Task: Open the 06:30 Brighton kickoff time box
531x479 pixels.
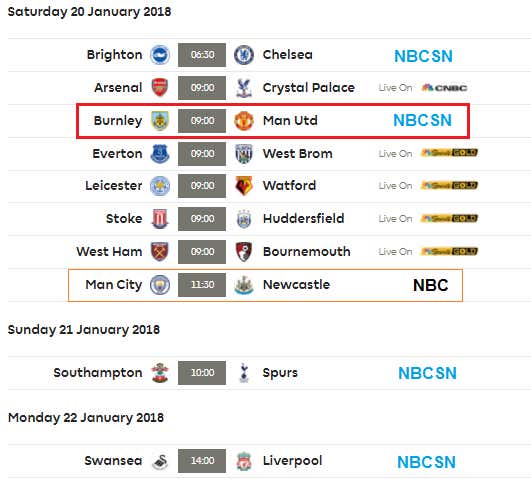Action: (202, 55)
